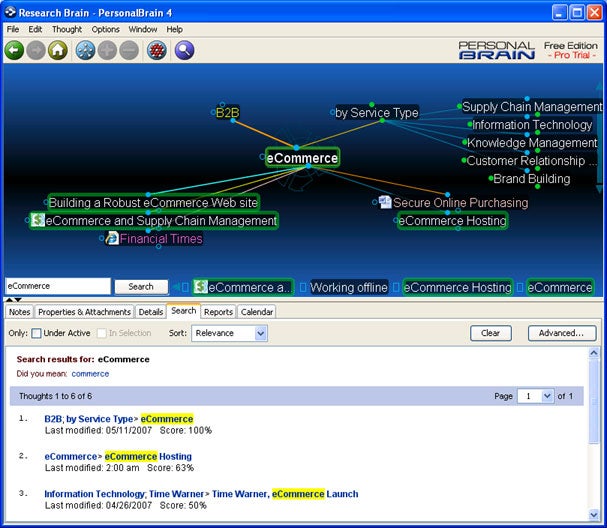607x528 pixels.
Task: Open the Window menu
Action: point(143,29)
